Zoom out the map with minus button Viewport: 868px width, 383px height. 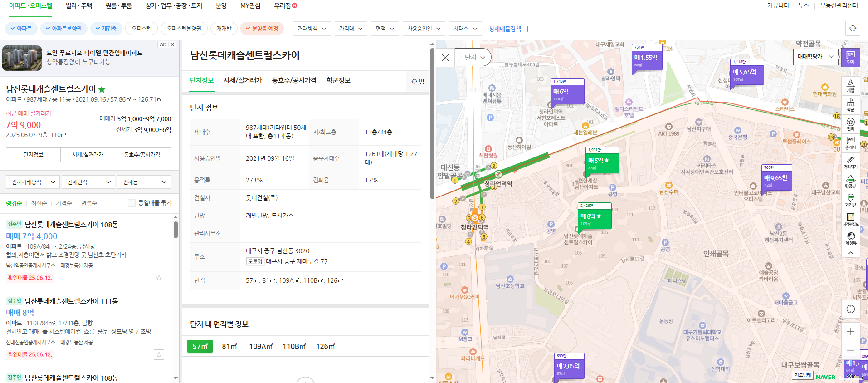pos(850,350)
